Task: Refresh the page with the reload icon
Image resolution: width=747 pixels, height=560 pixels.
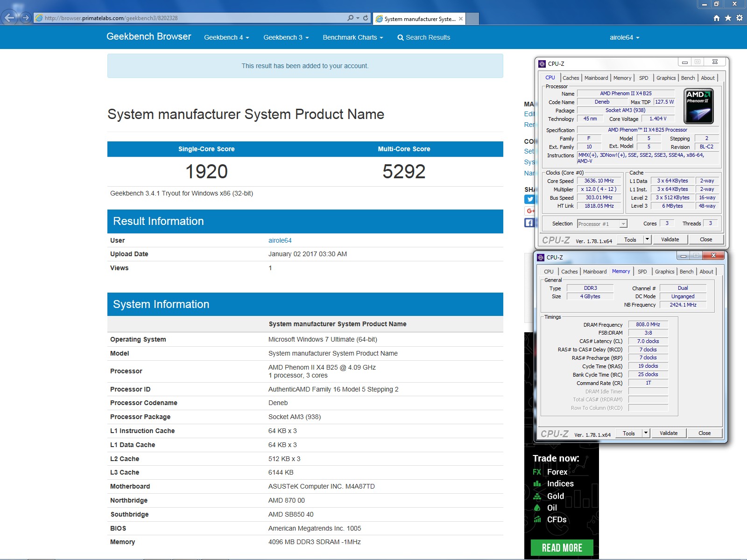Action: pyautogui.click(x=366, y=18)
